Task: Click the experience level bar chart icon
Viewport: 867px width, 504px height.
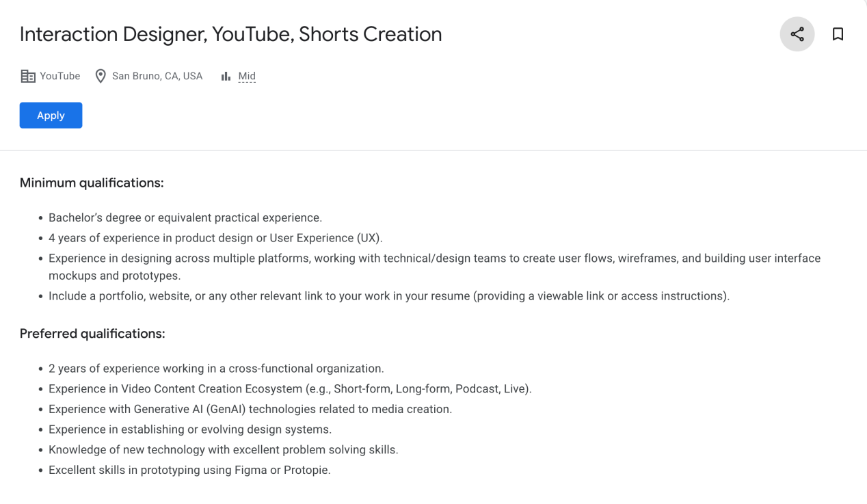Action: click(226, 77)
